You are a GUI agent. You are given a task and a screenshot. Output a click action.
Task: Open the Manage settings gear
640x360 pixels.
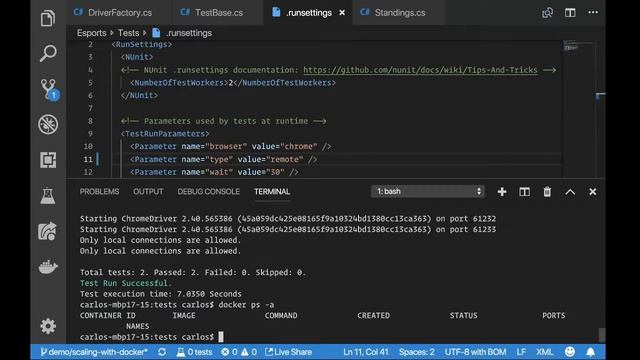pos(48,326)
